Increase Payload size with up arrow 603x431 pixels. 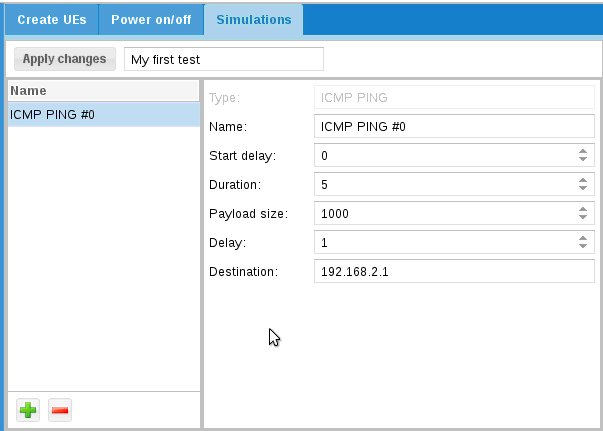[583, 210]
